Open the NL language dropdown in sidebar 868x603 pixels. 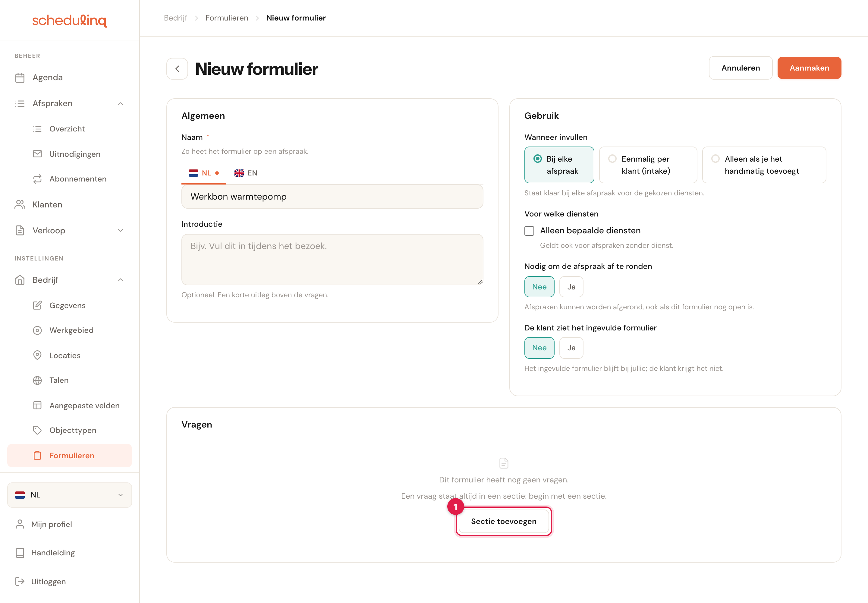tap(70, 495)
